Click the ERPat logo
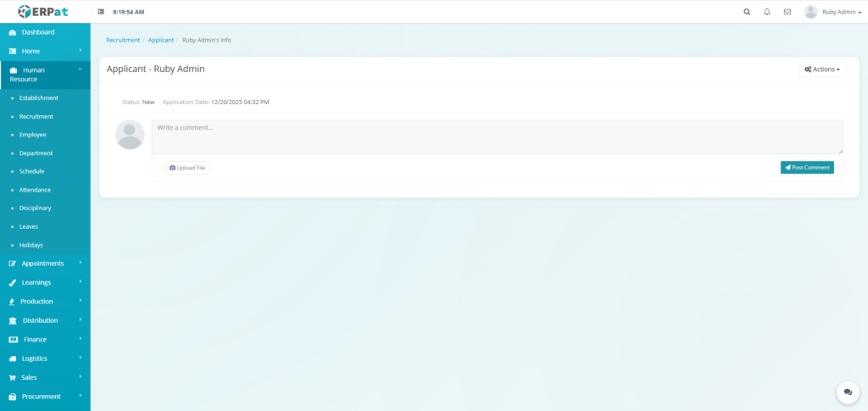 click(45, 12)
